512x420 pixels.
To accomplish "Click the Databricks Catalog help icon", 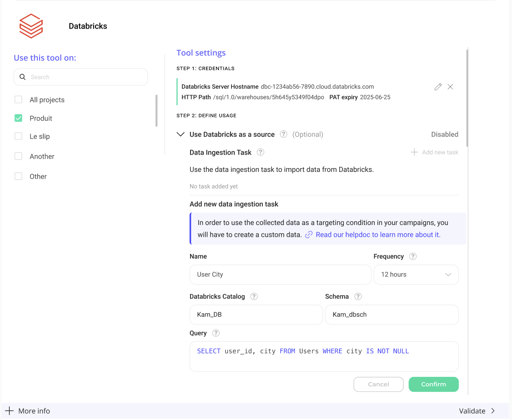I will [254, 296].
